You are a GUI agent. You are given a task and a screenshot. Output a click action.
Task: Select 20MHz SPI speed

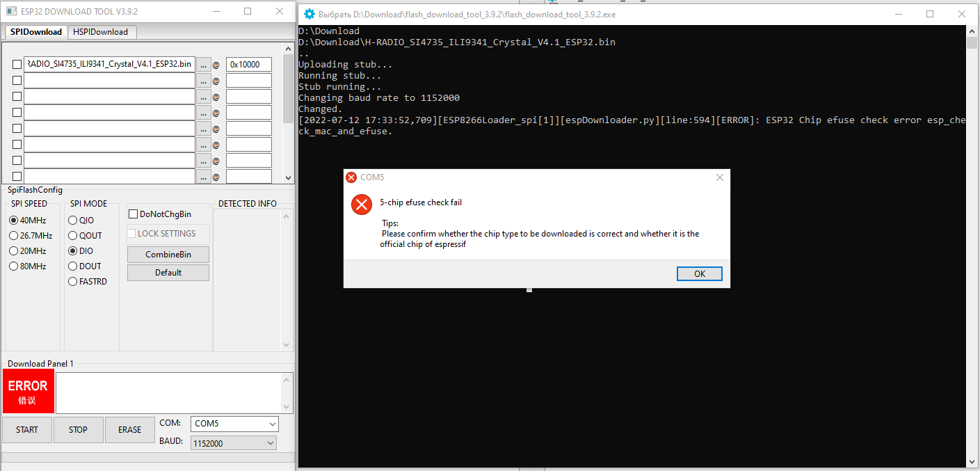click(14, 250)
